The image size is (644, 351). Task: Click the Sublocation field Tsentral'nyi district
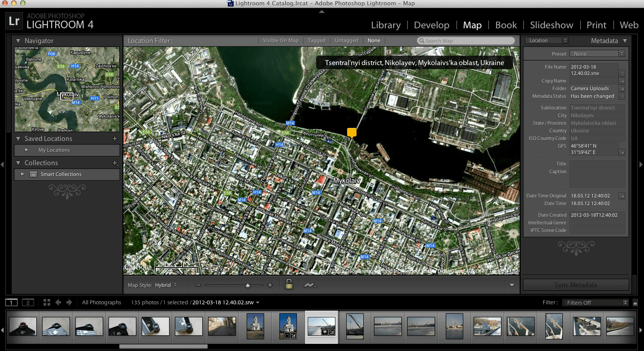(597, 108)
